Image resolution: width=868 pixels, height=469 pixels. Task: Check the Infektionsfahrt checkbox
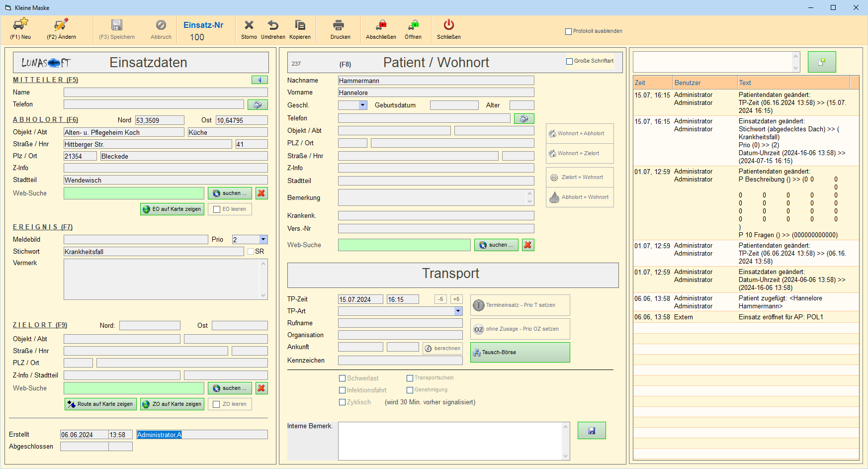[x=342, y=390]
